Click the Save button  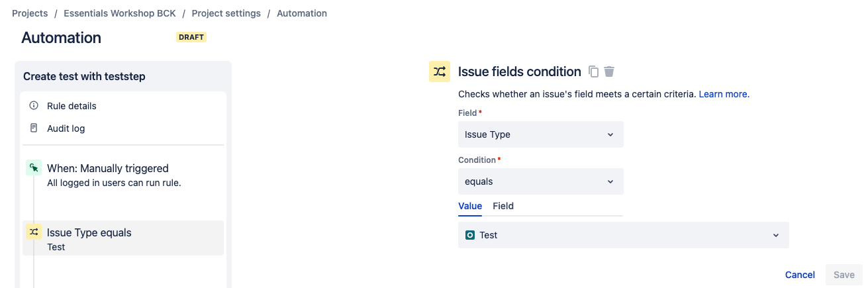point(844,275)
